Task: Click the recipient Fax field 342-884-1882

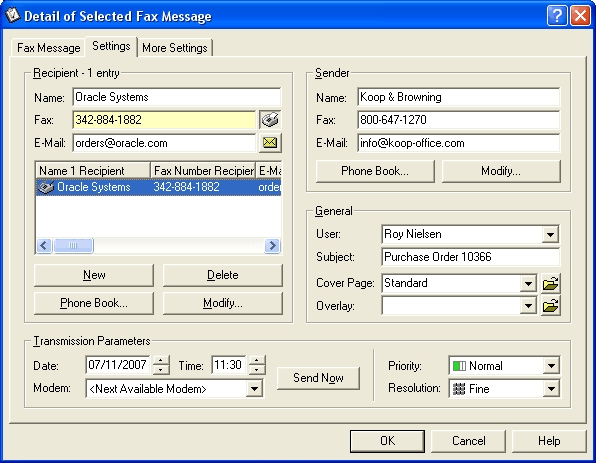Action: [164, 120]
